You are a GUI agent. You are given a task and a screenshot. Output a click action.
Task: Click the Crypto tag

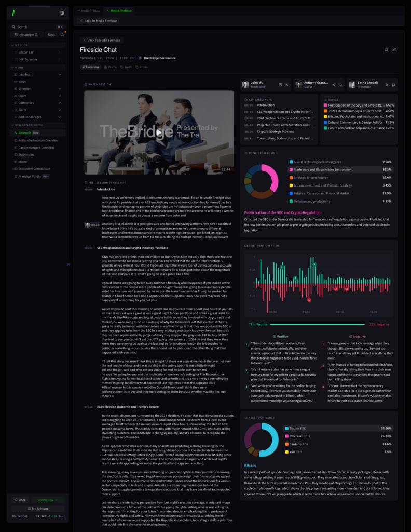(142, 67)
